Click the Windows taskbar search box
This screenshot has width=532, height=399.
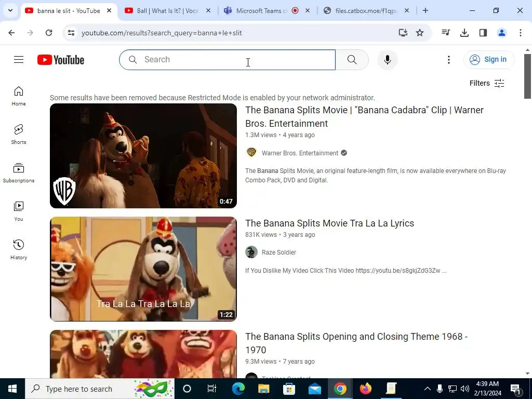(x=100, y=389)
